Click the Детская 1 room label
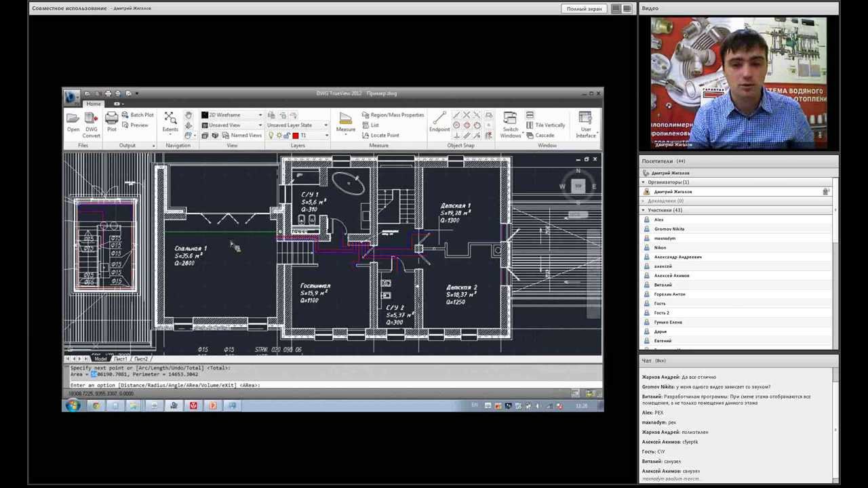Image resolution: width=868 pixels, height=488 pixels. 455,205
